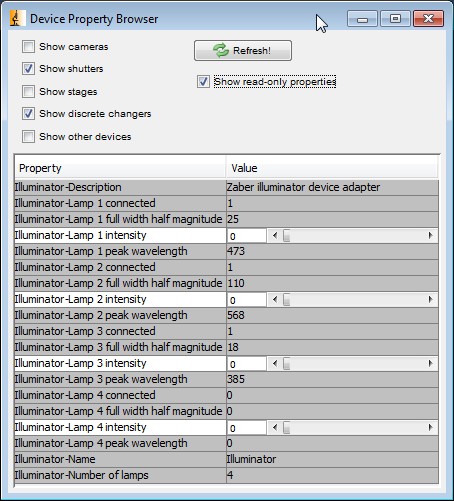The height and width of the screenshot is (501, 454).
Task: Uncheck Show discrete changers checkbox
Action: (x=28, y=114)
